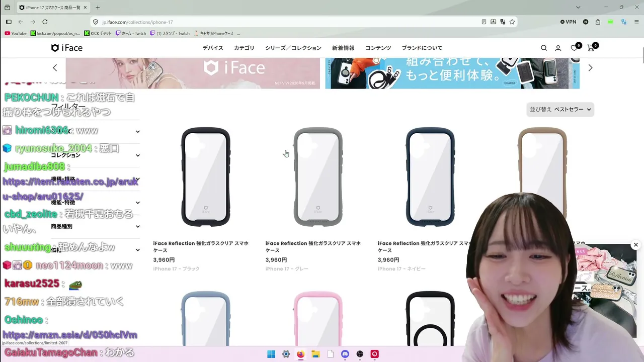Open the iFace site search
This screenshot has width=644, height=362.
tap(544, 48)
